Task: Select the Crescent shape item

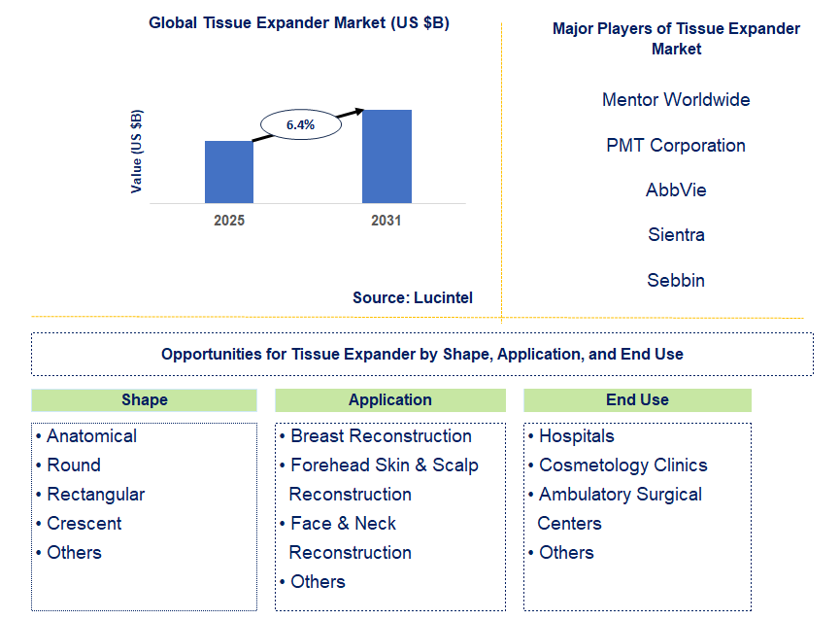Action: (79, 524)
